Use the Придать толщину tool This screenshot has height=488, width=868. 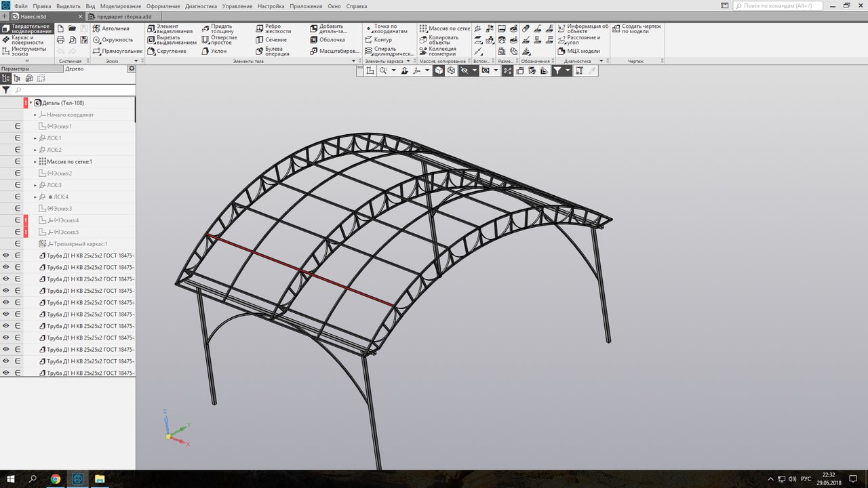point(217,28)
